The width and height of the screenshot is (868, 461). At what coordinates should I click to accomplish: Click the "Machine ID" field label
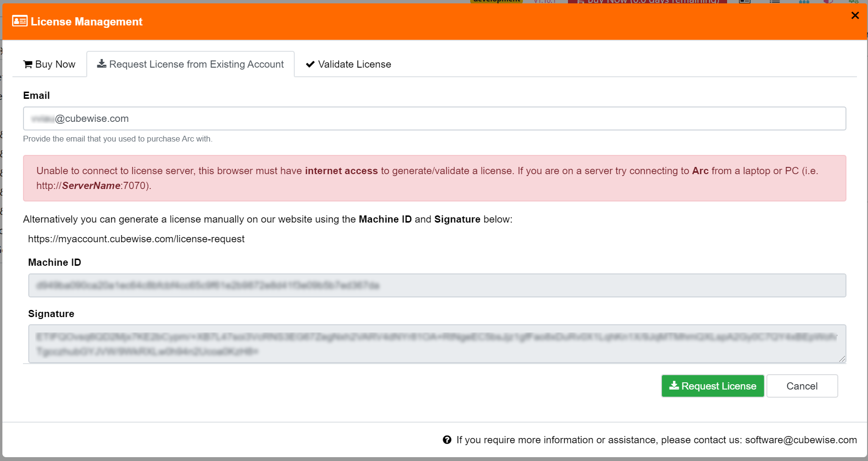click(55, 262)
